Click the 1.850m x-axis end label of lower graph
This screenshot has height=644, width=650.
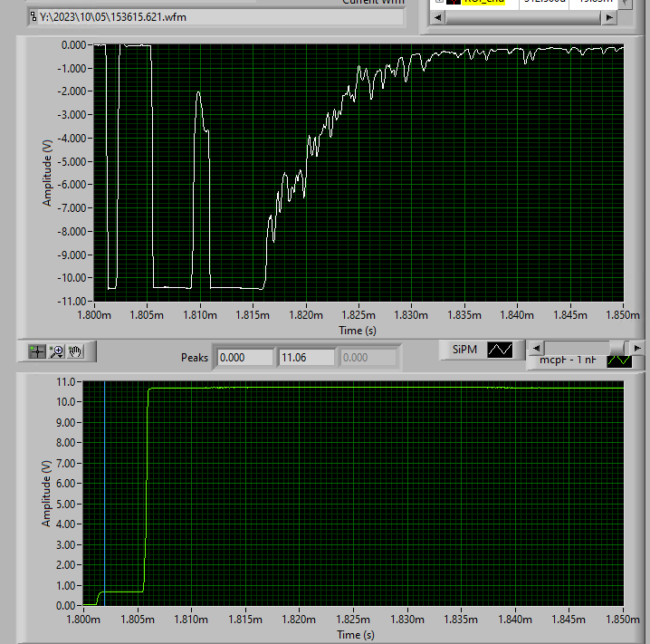623,620
